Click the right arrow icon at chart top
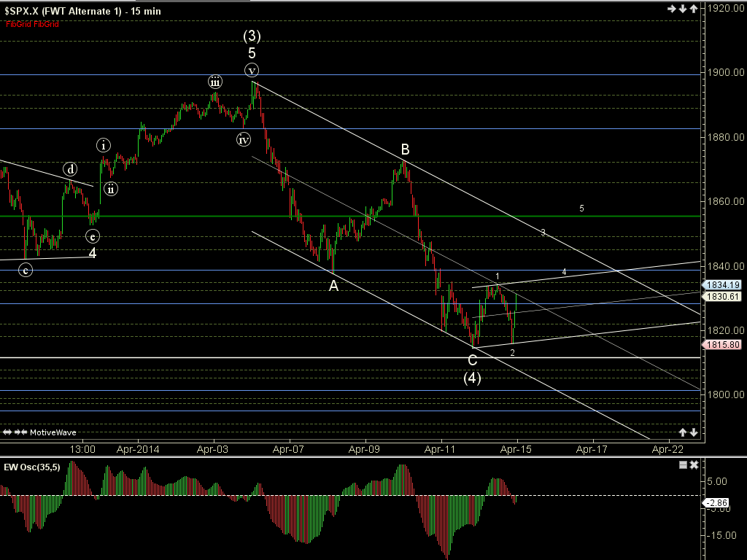This screenshot has width=747, height=560. pyautogui.click(x=672, y=9)
